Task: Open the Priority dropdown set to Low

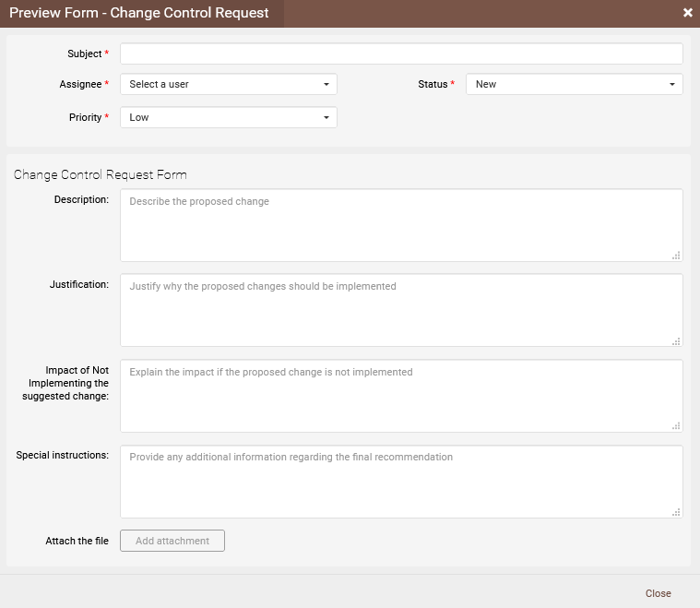Action: pyautogui.click(x=228, y=117)
